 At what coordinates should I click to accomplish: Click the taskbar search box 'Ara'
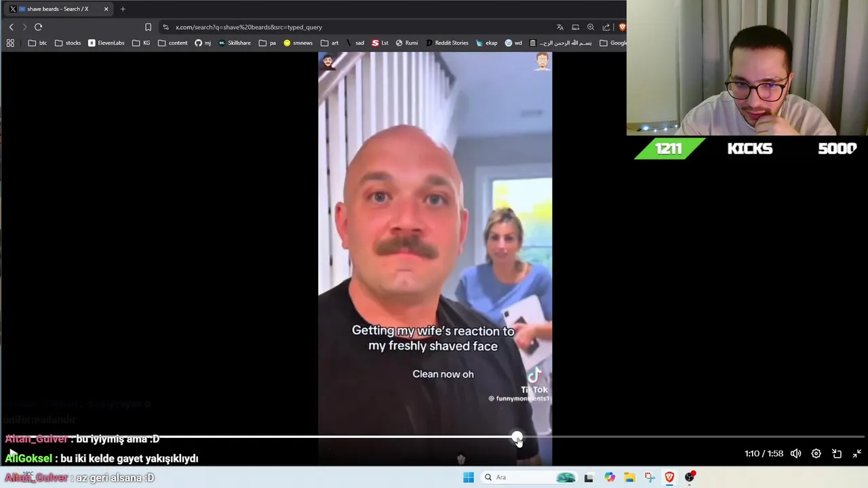[x=529, y=477]
